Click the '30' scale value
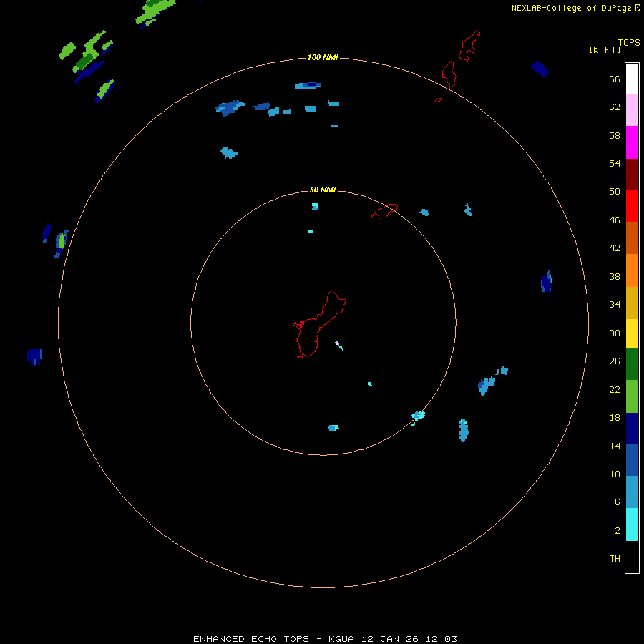644x644 pixels. pos(615,333)
